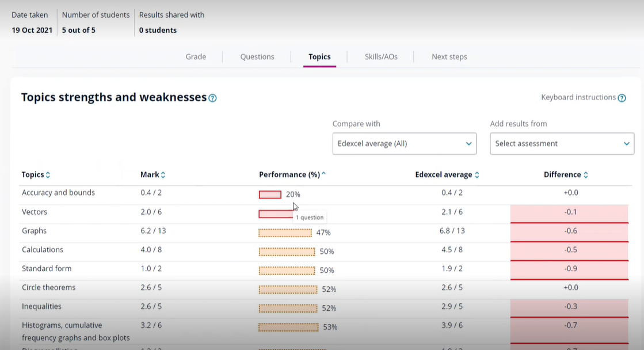Screen dimensions: 644x350
Task: Click Keyboard instructions help icon
Action: (622, 98)
